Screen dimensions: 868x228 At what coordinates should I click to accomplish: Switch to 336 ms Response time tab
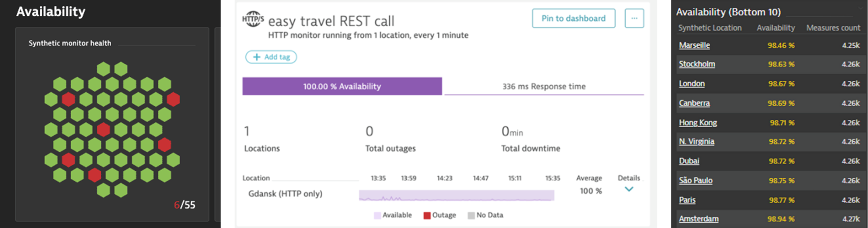544,86
